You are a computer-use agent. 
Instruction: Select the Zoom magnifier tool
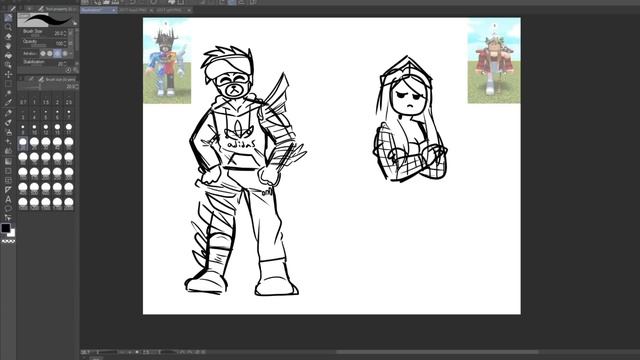click(8, 27)
